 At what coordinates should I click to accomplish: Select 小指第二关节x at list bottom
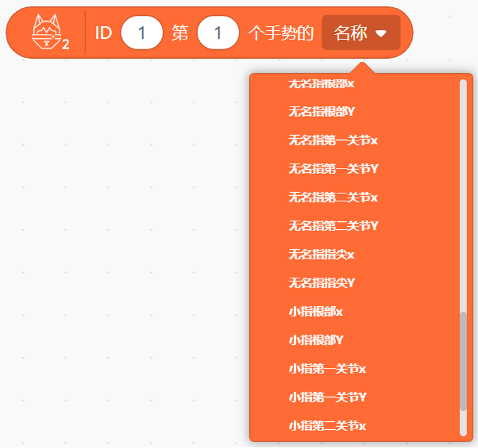327,426
